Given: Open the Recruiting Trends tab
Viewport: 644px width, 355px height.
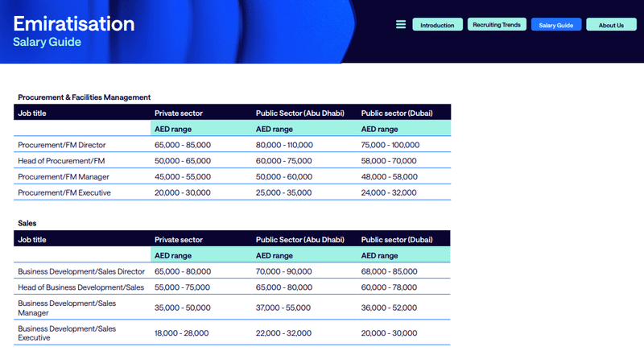Looking at the screenshot, I should point(497,25).
